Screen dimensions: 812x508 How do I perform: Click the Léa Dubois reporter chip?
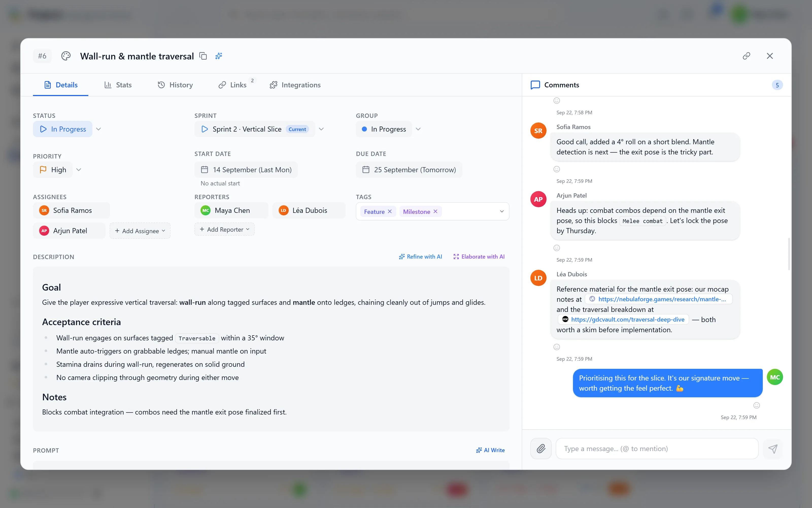point(309,210)
